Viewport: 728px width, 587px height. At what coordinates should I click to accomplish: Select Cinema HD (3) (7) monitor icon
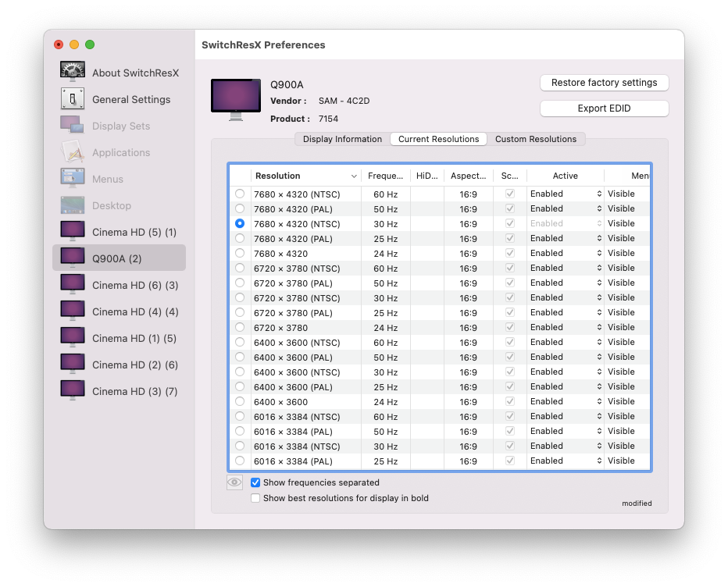click(73, 390)
